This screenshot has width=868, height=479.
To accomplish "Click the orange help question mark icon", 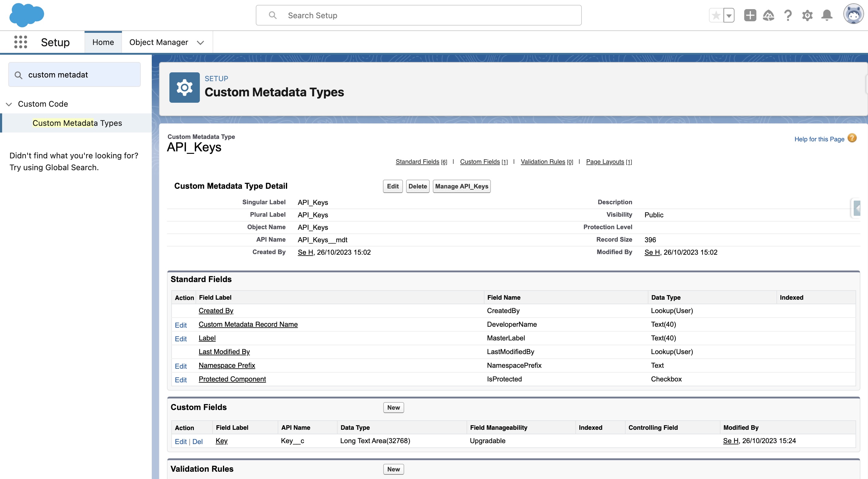I will click(x=852, y=138).
